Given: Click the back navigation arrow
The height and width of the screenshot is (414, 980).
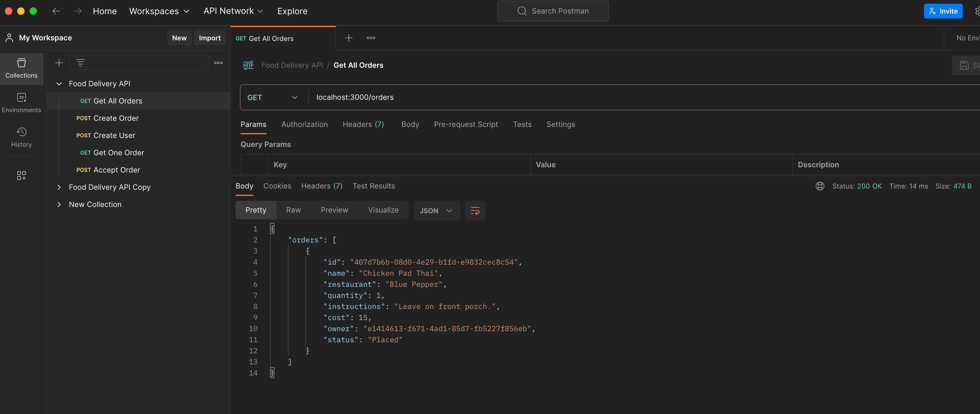Looking at the screenshot, I should (56, 11).
